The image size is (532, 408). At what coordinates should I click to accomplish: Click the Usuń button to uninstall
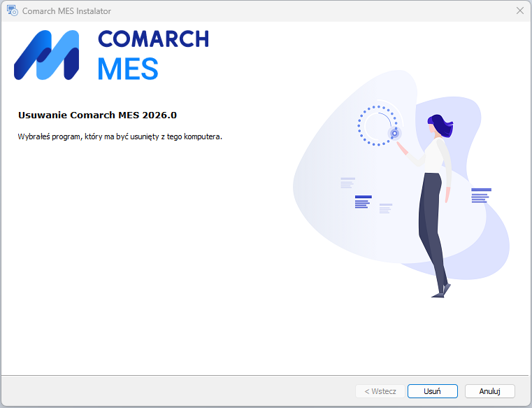[432, 391]
